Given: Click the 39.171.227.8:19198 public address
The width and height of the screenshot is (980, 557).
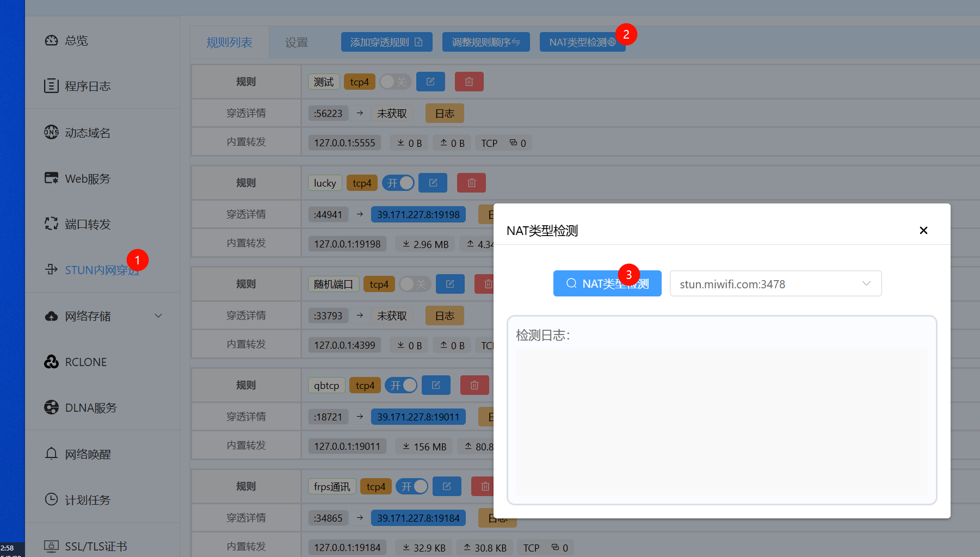Looking at the screenshot, I should click(x=418, y=214).
